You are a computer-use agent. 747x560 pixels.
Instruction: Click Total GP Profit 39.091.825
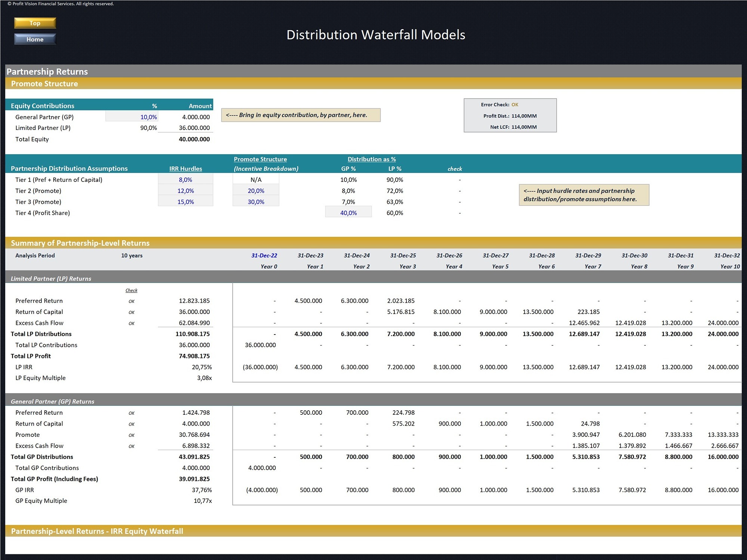tap(194, 479)
